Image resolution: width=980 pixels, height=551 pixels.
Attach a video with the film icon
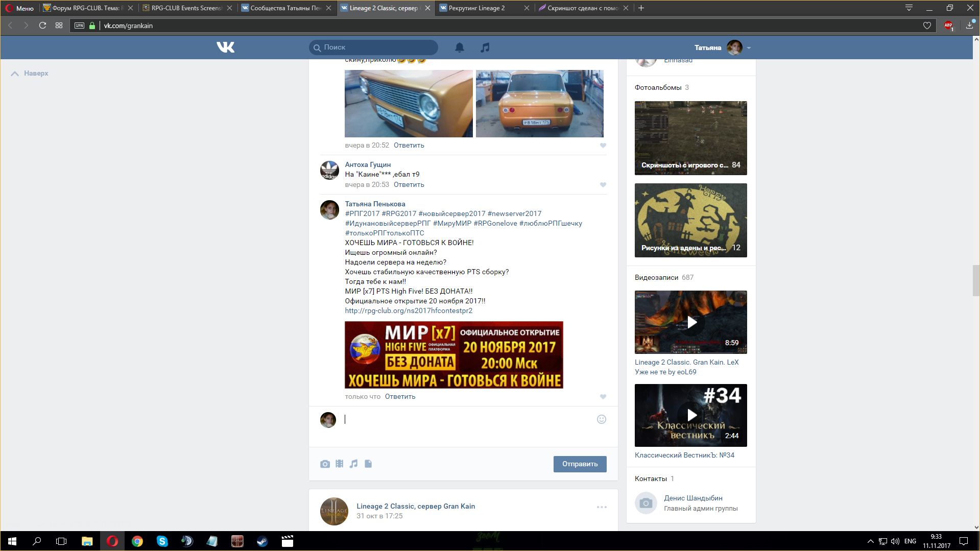point(339,464)
